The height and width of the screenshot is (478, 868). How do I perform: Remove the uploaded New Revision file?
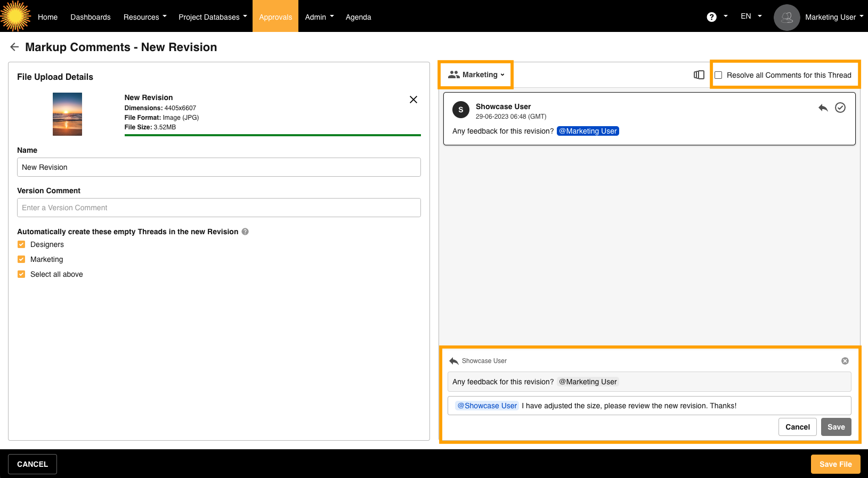tap(413, 100)
